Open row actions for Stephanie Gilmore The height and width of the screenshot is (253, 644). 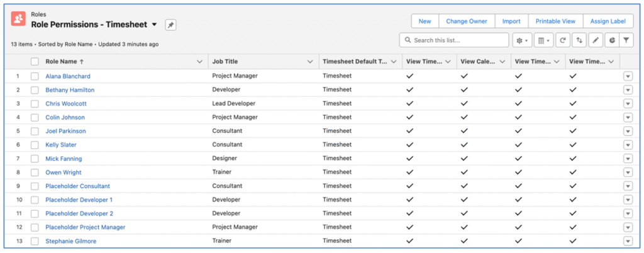click(x=628, y=241)
